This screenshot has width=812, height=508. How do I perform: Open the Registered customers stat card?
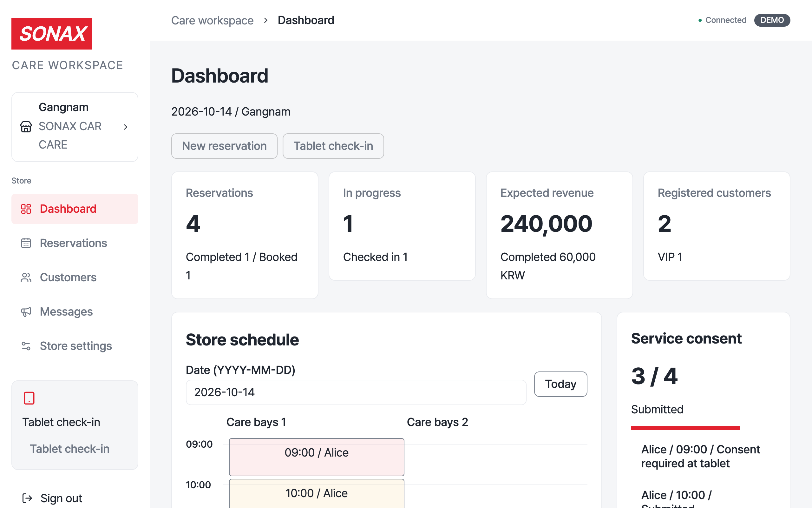pos(717,226)
